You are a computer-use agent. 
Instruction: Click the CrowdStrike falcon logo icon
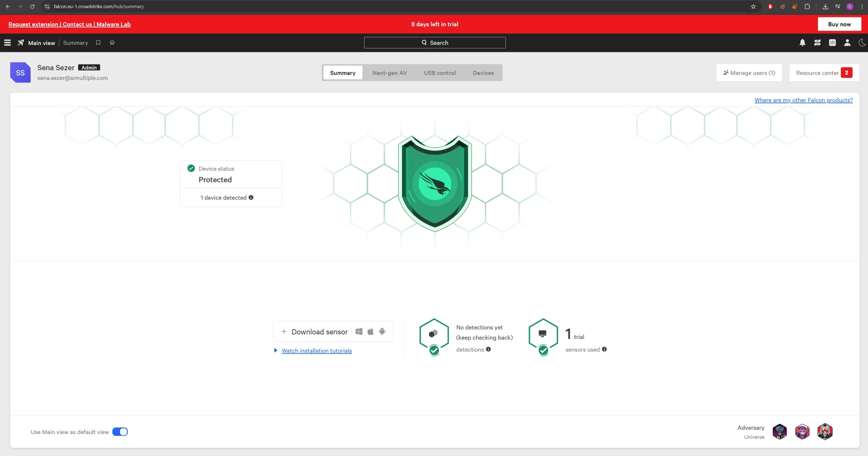21,43
